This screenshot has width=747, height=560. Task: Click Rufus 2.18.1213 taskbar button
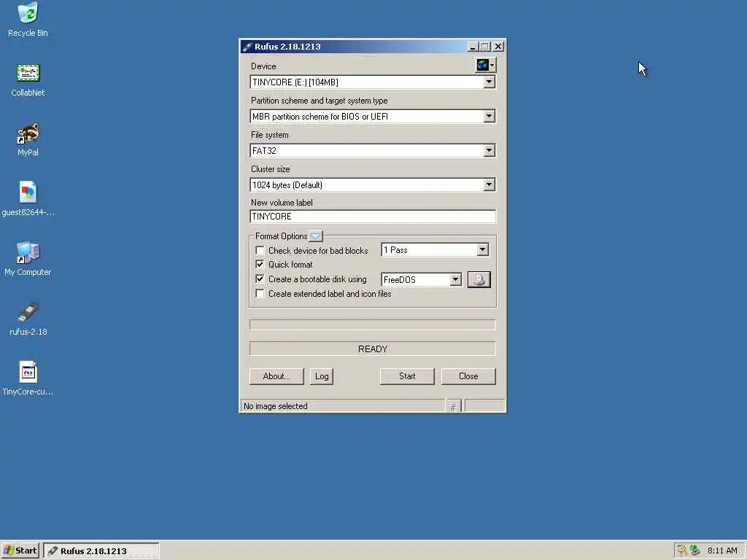[101, 551]
